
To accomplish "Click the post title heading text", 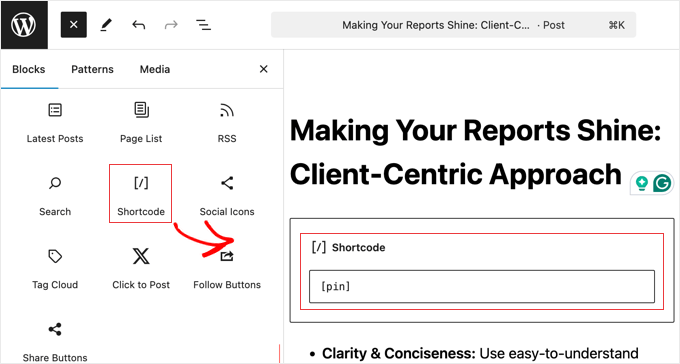I will click(475, 152).
